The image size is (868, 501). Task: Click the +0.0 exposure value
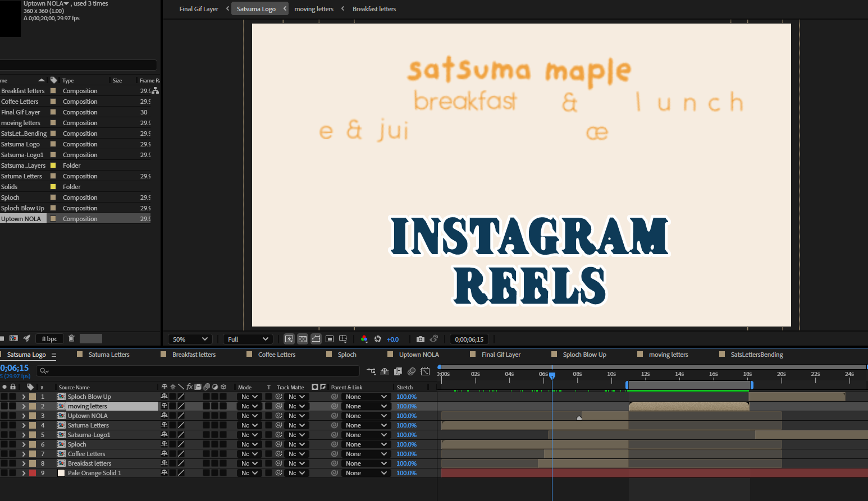click(x=392, y=339)
